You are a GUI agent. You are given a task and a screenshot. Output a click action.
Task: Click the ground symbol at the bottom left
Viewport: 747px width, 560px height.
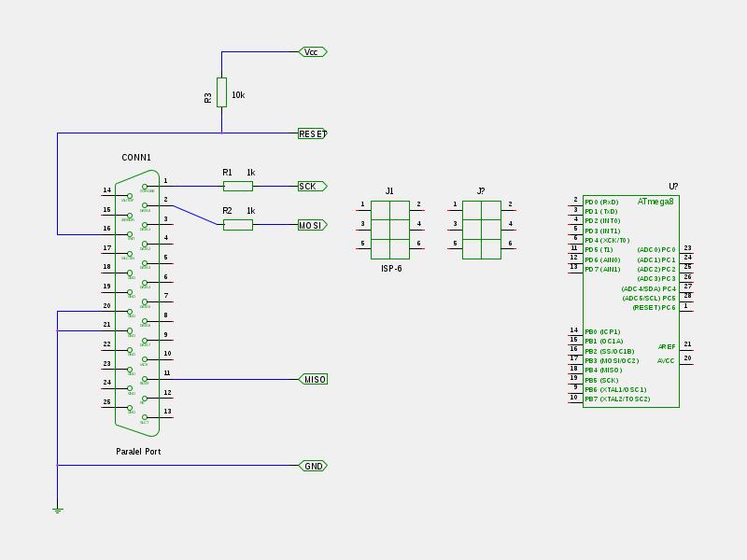point(58,511)
